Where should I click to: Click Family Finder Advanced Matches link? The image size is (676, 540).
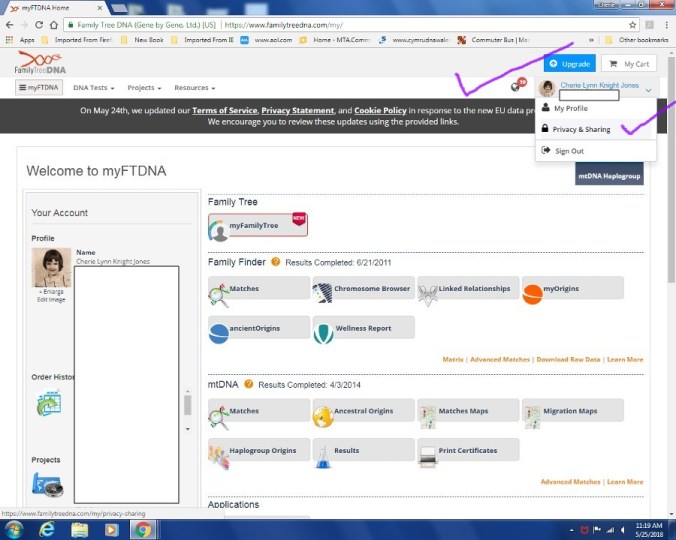coord(500,359)
